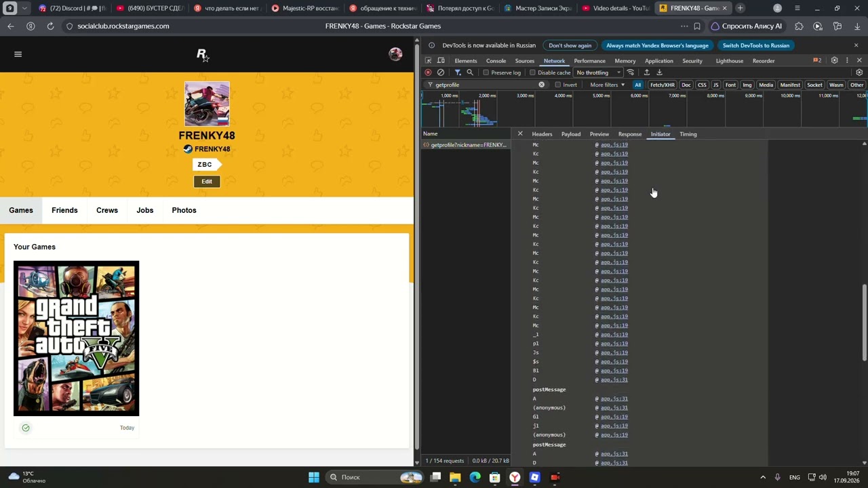Open the Rockstar hamburger menu
The width and height of the screenshot is (868, 488).
tap(18, 54)
